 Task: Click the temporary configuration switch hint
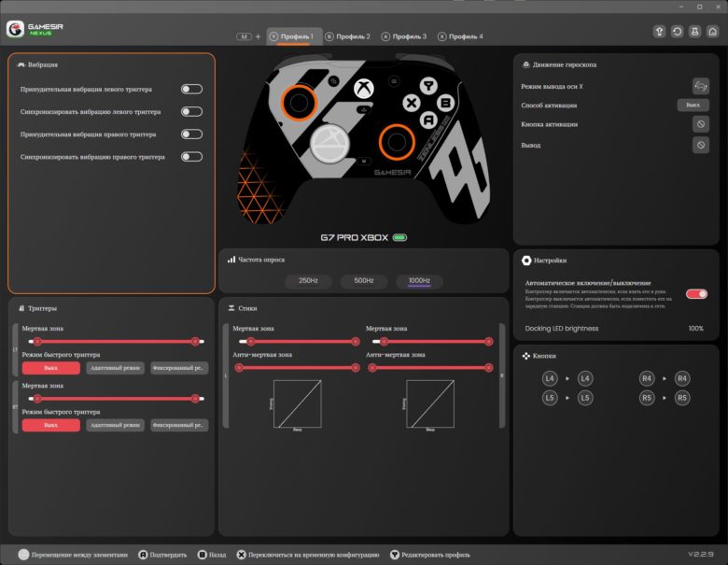[x=308, y=555]
